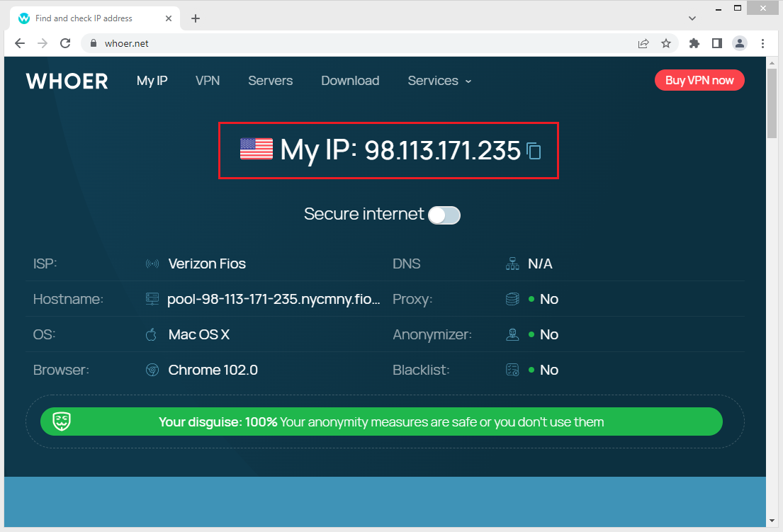Click the Blacklist icon
The image size is (783, 532).
(512, 370)
